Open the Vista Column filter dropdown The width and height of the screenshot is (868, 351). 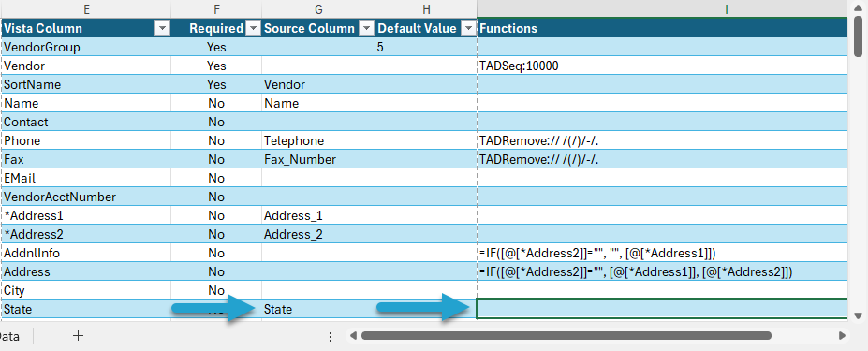[x=163, y=28]
